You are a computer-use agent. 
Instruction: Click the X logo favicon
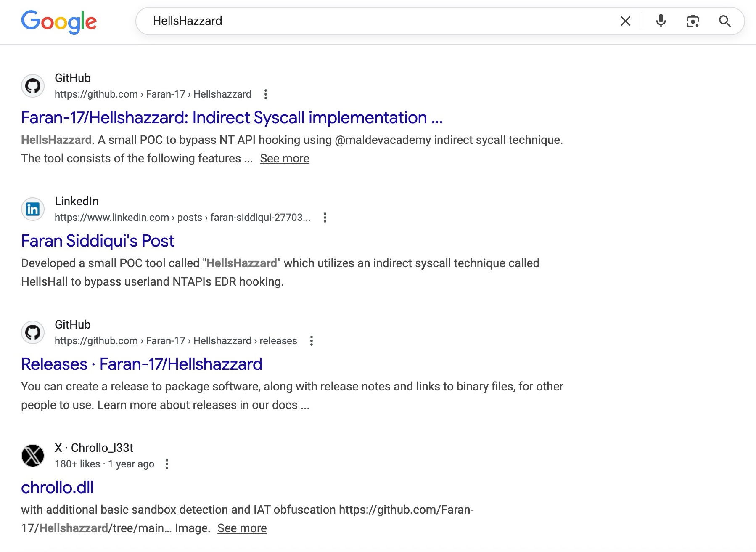click(33, 456)
